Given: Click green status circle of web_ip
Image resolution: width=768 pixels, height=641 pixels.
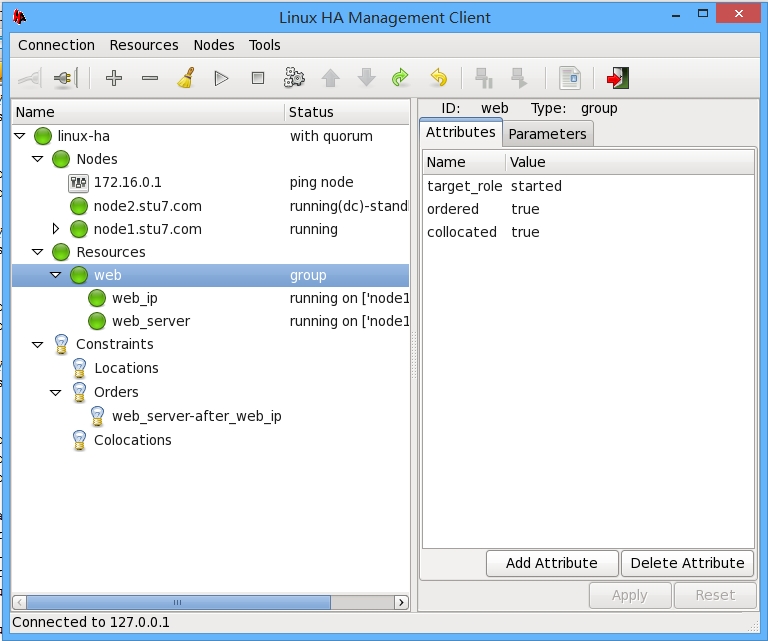Looking at the screenshot, I should point(96,298).
